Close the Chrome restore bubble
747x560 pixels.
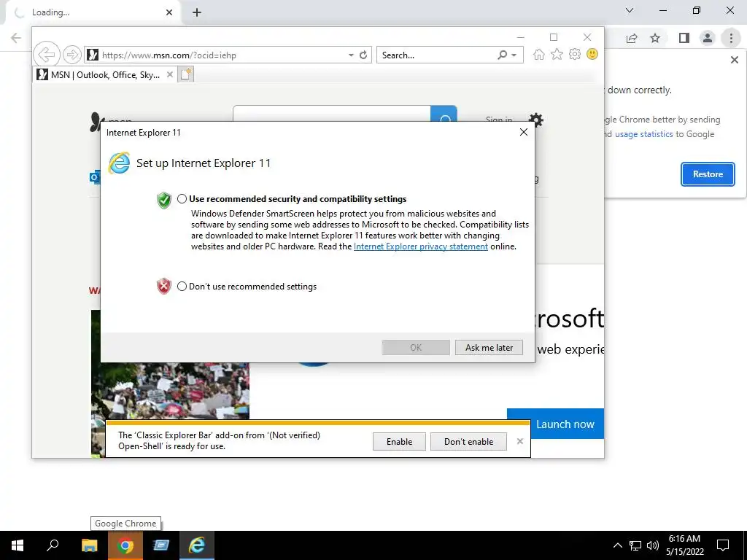point(734,60)
